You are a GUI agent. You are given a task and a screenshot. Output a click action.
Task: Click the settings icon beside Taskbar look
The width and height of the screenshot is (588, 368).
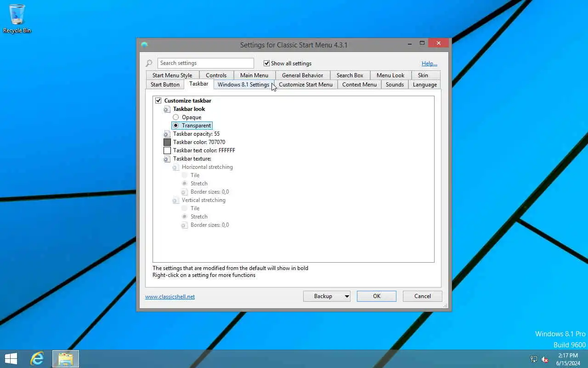tap(167, 109)
